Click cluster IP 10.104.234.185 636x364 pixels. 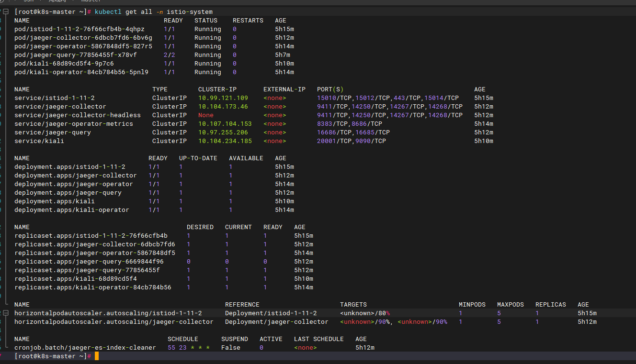[225, 141]
